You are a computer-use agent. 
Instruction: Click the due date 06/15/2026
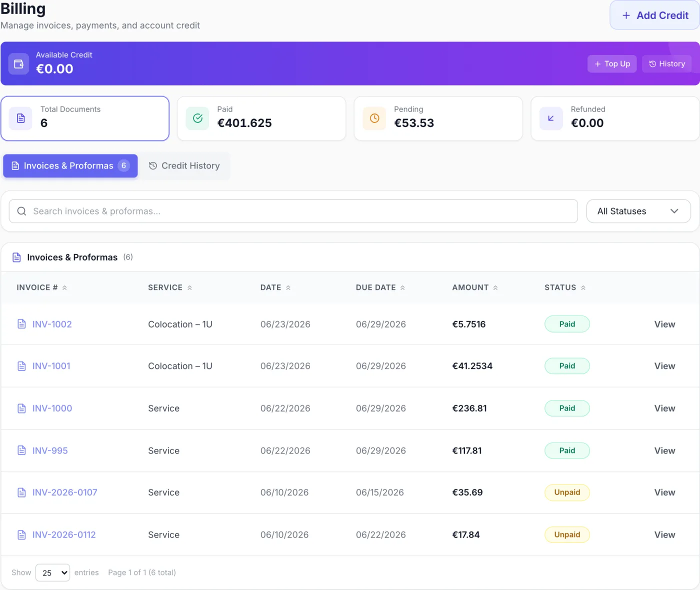point(380,492)
